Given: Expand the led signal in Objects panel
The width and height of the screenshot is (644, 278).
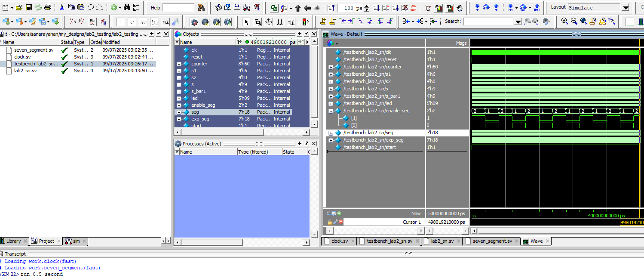Looking at the screenshot, I should pos(179,98).
